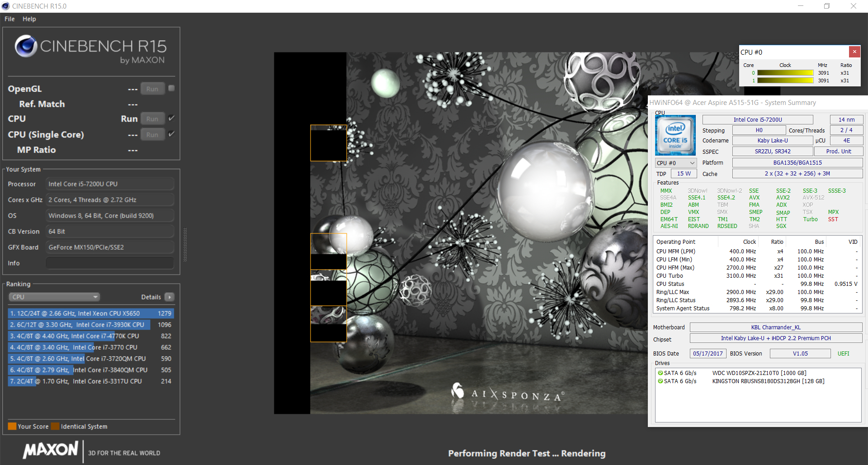The image size is (868, 465).
Task: Click the BIOS version V1.05 field
Action: (800, 354)
